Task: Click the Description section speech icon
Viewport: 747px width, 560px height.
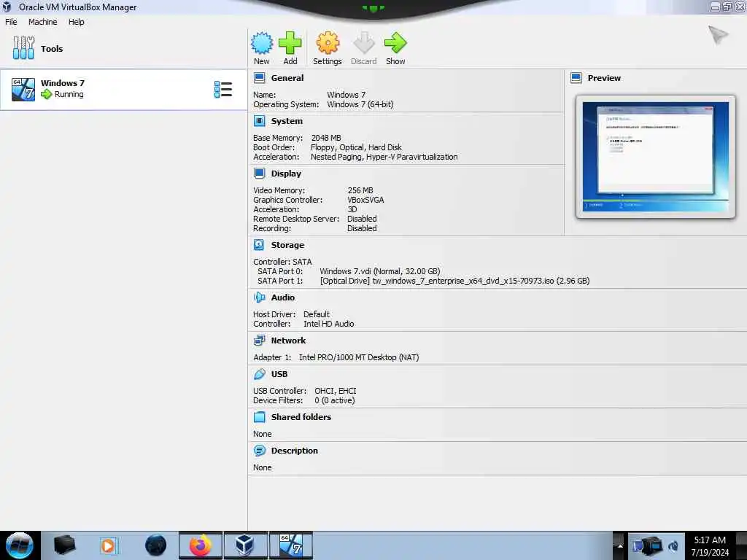Action: tap(259, 451)
